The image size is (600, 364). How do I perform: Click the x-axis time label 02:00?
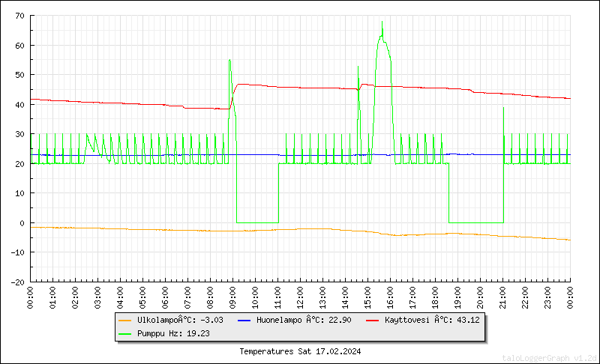[76, 298]
